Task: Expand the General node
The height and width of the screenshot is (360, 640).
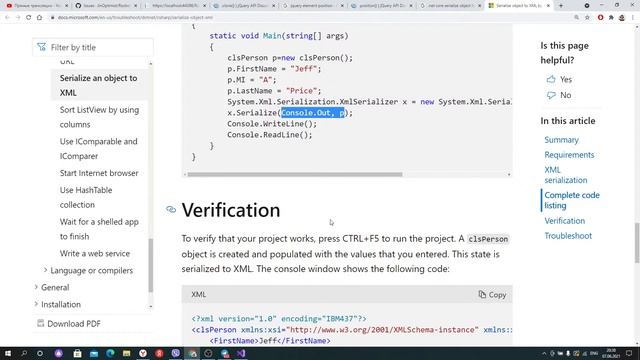Action: pos(36,287)
